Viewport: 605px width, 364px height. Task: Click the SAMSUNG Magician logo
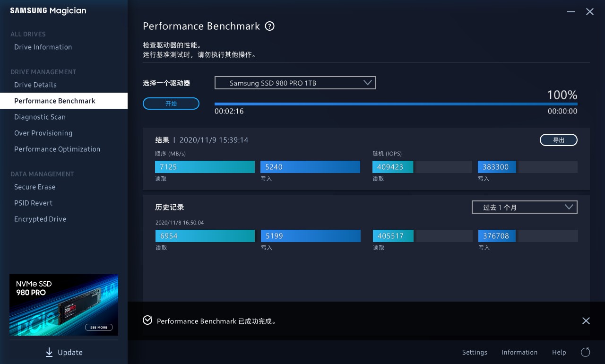point(48,11)
